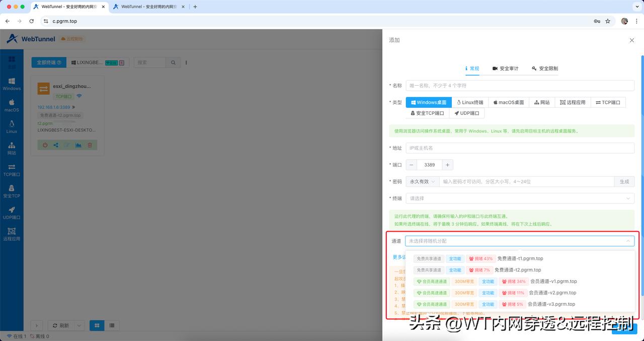Click the share icon on the terminal card
The height and width of the screenshot is (341, 644).
(56, 145)
